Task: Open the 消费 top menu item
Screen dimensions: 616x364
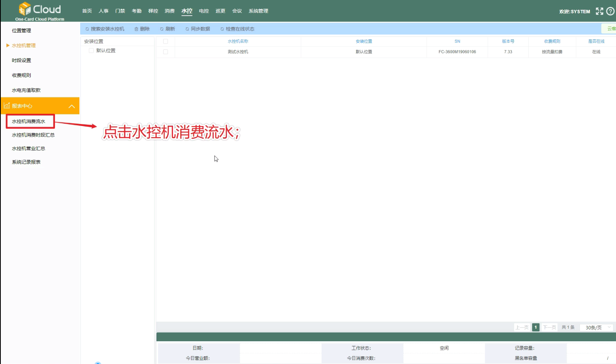Action: [x=169, y=11]
